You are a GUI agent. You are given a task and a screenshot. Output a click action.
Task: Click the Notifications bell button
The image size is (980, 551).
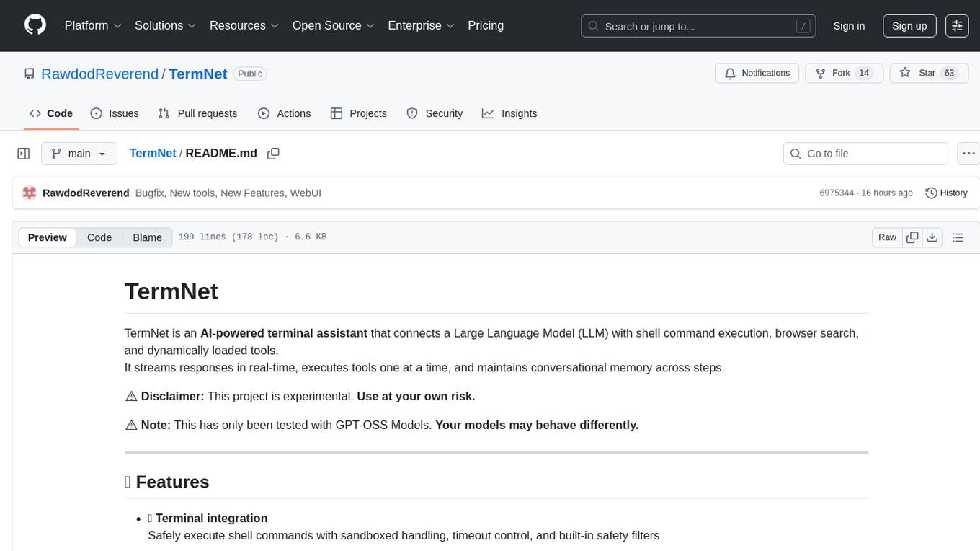757,74
